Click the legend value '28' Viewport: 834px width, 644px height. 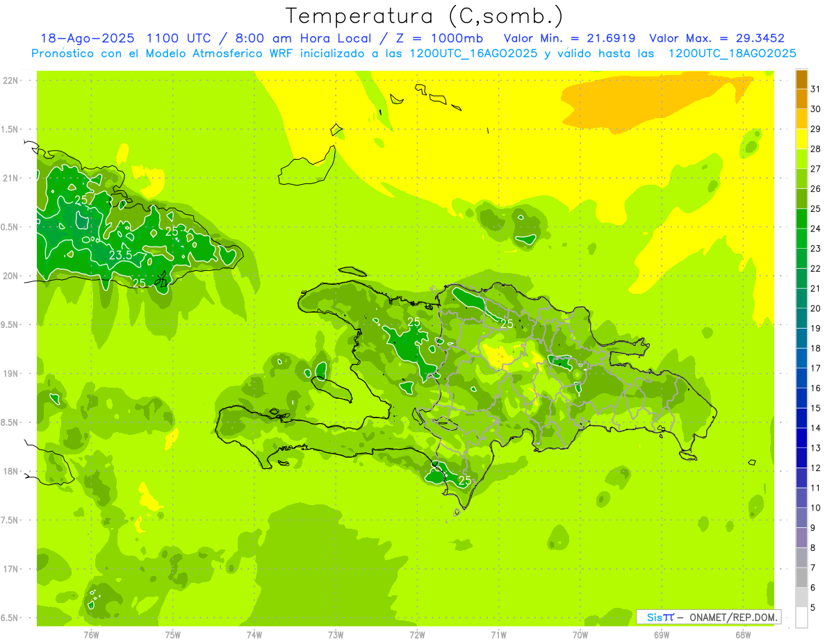click(816, 149)
